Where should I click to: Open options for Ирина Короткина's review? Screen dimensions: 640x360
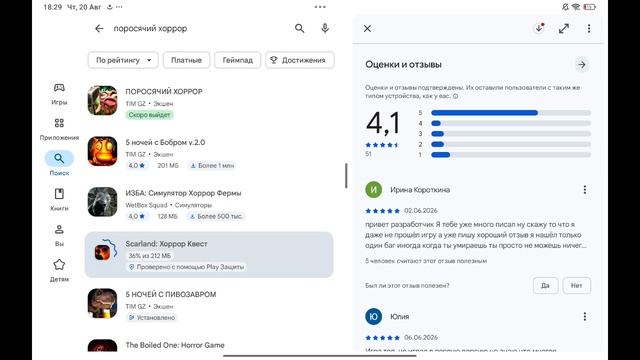coord(584,190)
